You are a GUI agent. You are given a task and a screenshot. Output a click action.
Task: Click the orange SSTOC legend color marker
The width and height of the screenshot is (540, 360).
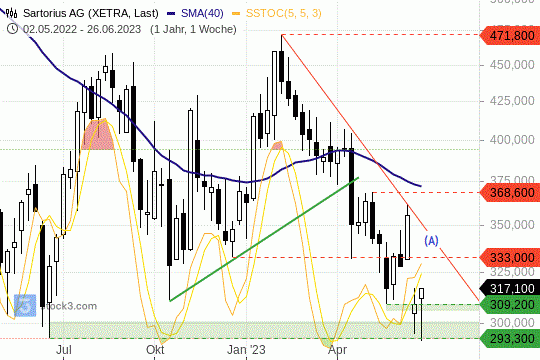point(236,14)
